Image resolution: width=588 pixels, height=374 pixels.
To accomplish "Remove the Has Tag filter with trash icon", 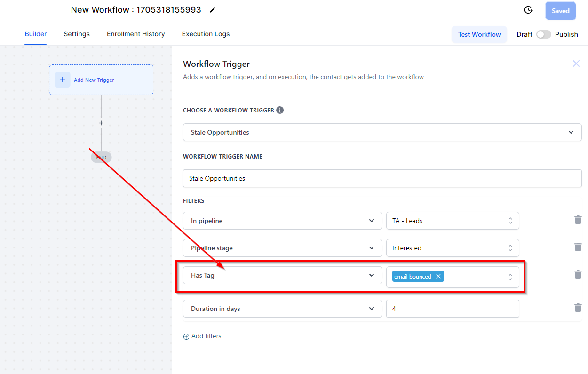I will pyautogui.click(x=578, y=274).
